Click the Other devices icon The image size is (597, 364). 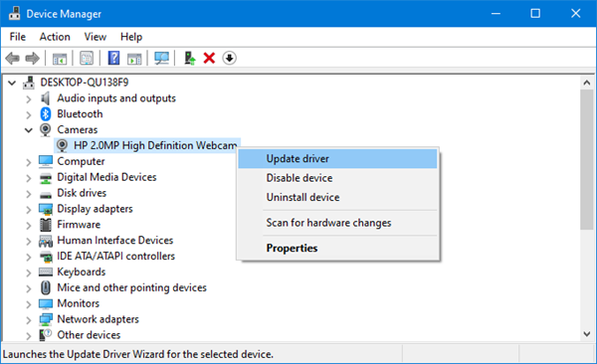46,335
